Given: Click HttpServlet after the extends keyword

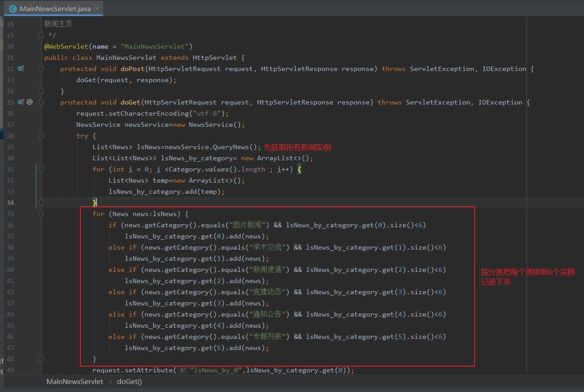Looking at the screenshot, I should click(x=215, y=58).
